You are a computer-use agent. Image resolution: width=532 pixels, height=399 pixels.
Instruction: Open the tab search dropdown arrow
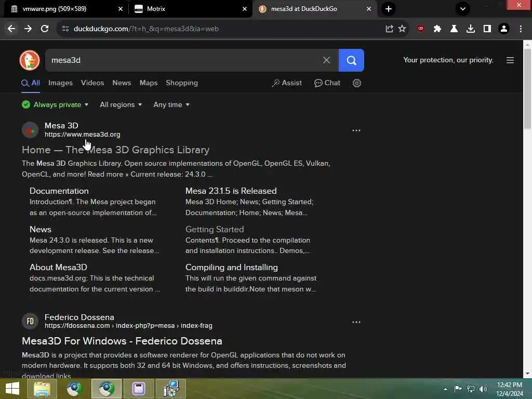(463, 9)
